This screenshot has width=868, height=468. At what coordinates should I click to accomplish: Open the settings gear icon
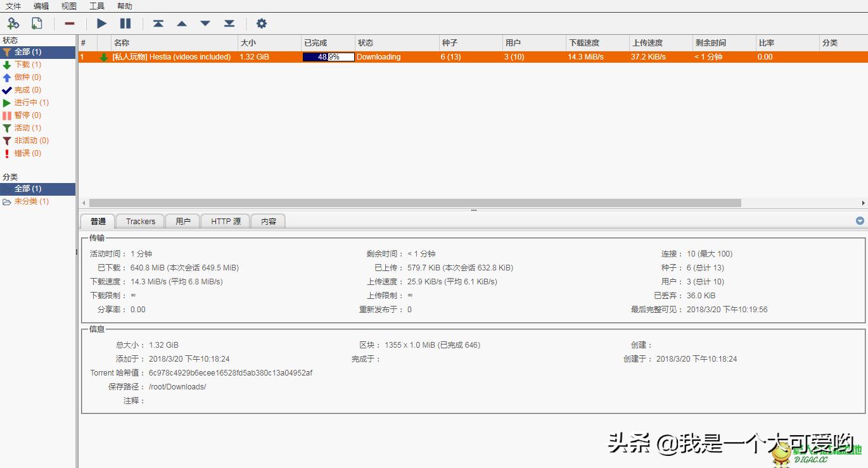coord(262,23)
